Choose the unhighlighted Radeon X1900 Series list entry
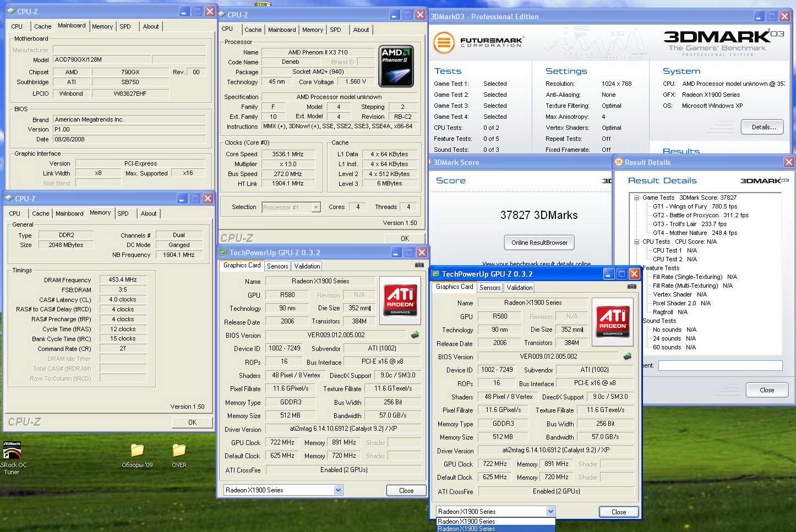 point(496,522)
